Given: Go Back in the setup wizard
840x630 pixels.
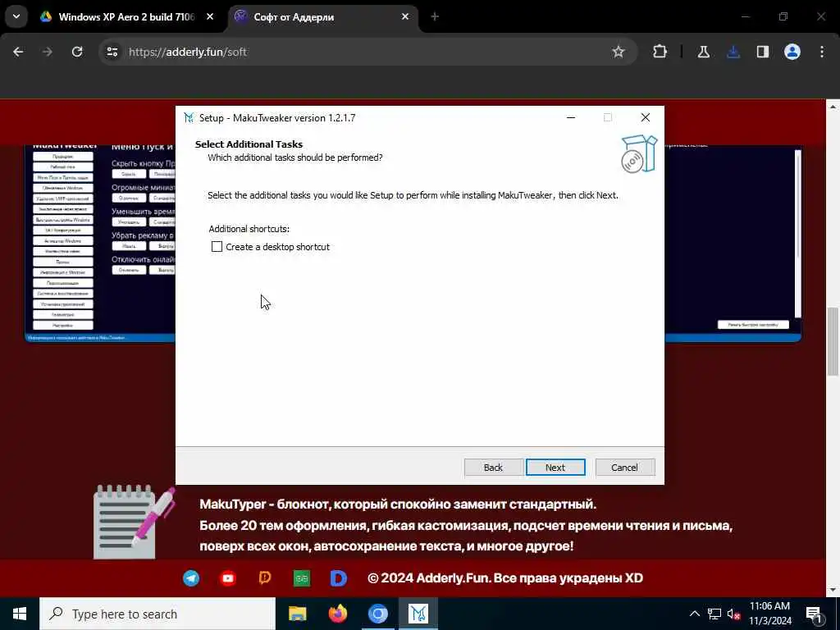Looking at the screenshot, I should tap(493, 467).
